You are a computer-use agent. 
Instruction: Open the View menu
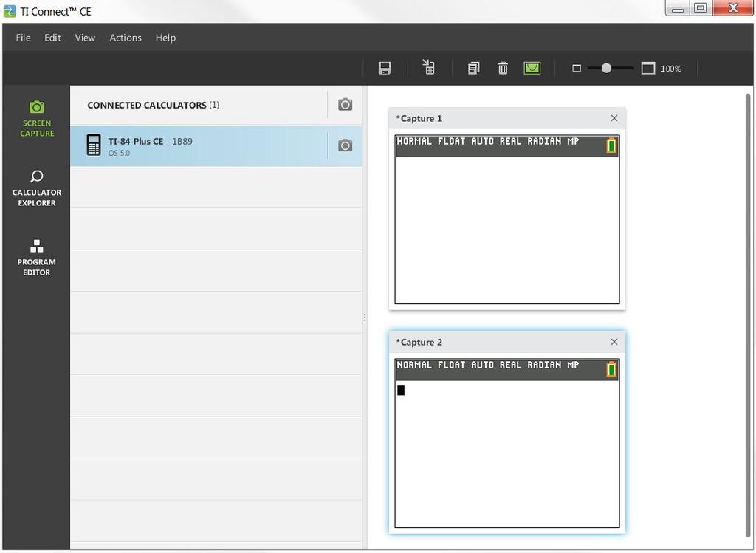85,38
